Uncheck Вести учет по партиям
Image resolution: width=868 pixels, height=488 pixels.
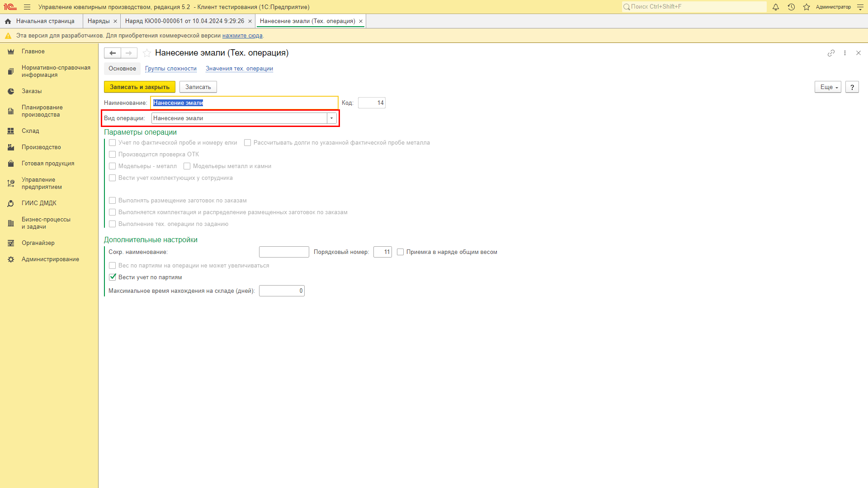(113, 277)
